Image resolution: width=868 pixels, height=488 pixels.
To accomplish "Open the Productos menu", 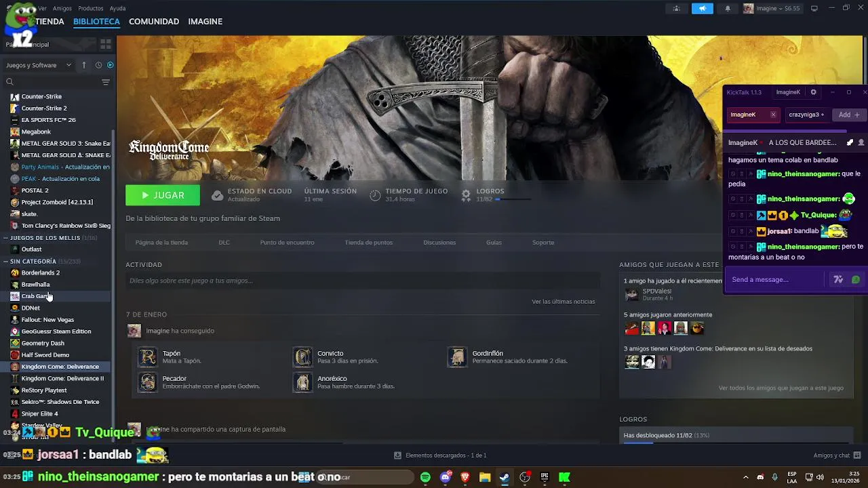I will pyautogui.click(x=91, y=9).
